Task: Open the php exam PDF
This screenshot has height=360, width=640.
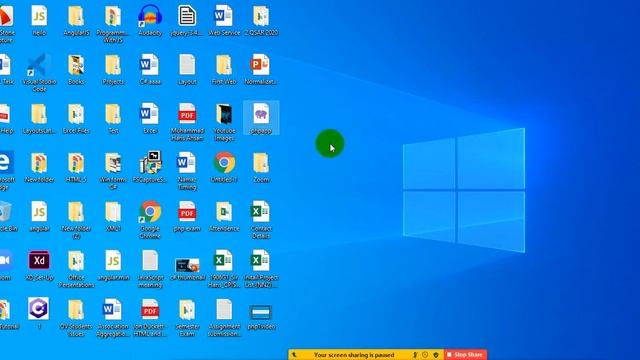Action: pos(187,216)
